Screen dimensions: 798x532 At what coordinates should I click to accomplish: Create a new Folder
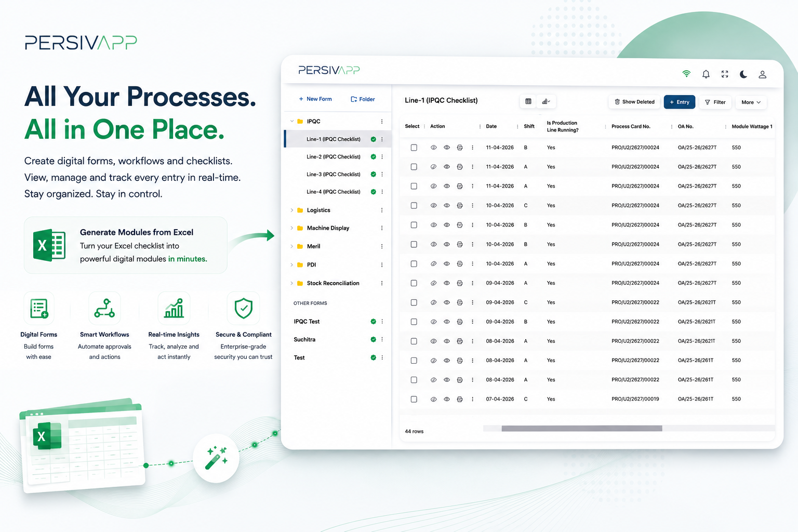click(x=363, y=99)
